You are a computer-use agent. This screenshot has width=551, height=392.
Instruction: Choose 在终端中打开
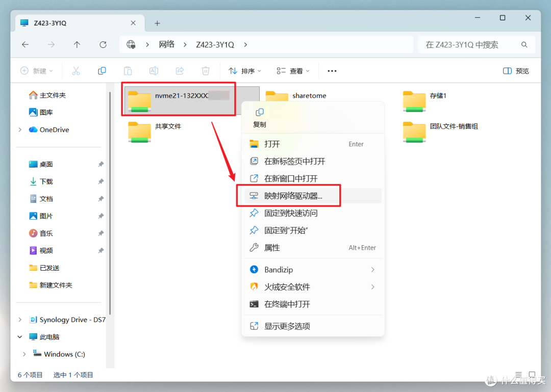point(313,304)
